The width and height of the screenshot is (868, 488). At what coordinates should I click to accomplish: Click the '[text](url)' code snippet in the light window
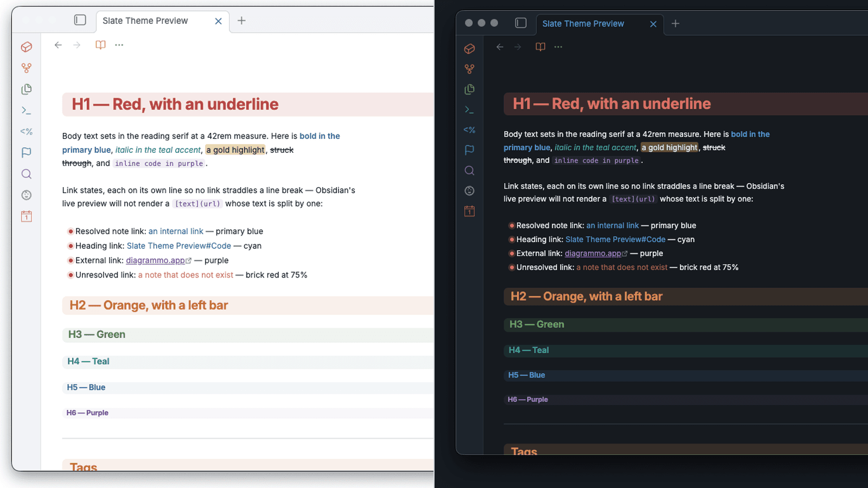click(x=197, y=204)
